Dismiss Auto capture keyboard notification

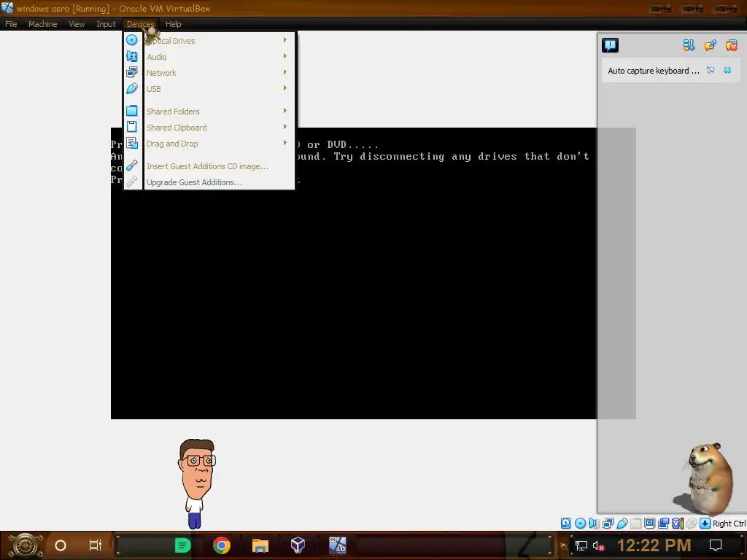(727, 71)
